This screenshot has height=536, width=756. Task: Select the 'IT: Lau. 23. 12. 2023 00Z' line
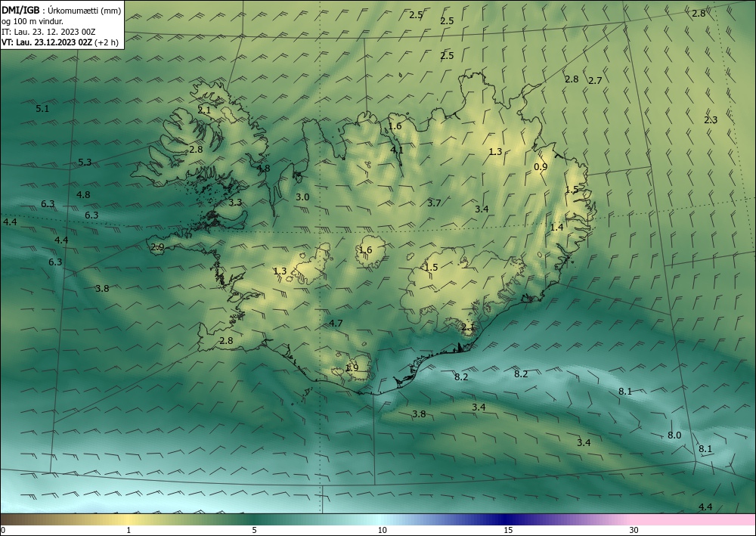coord(48,32)
